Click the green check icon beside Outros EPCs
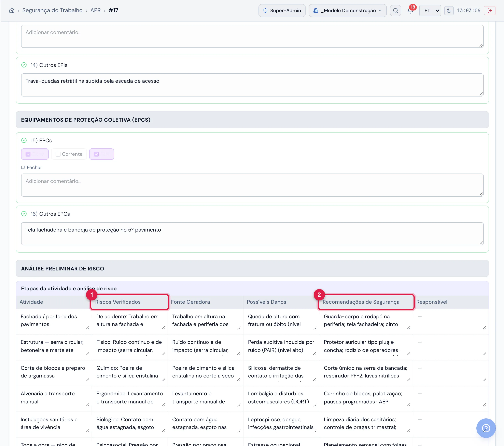This screenshot has height=446, width=504. [24, 214]
